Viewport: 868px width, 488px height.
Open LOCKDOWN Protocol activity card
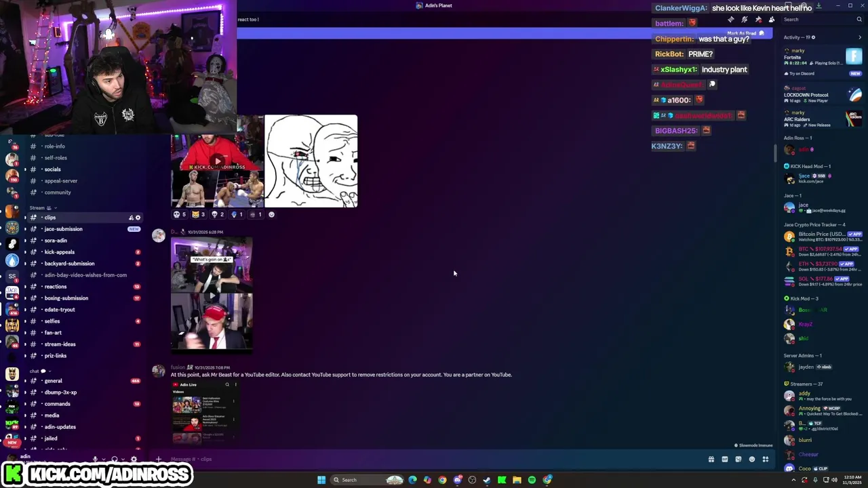pos(823,95)
